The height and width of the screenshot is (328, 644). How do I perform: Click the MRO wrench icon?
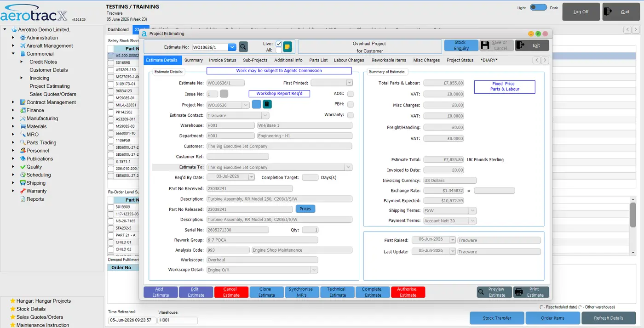coord(23,135)
